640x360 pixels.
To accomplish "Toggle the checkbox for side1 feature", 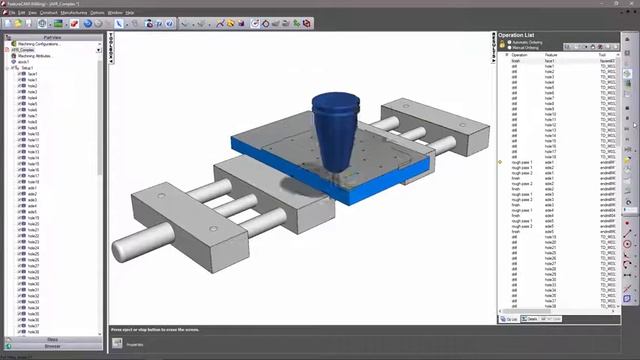I will click(19, 188).
